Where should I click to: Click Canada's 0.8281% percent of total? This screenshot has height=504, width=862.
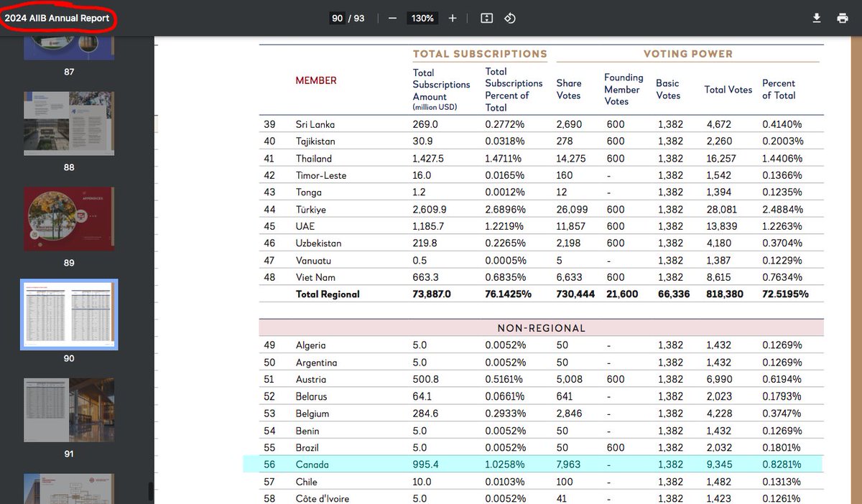pyautogui.click(x=782, y=465)
